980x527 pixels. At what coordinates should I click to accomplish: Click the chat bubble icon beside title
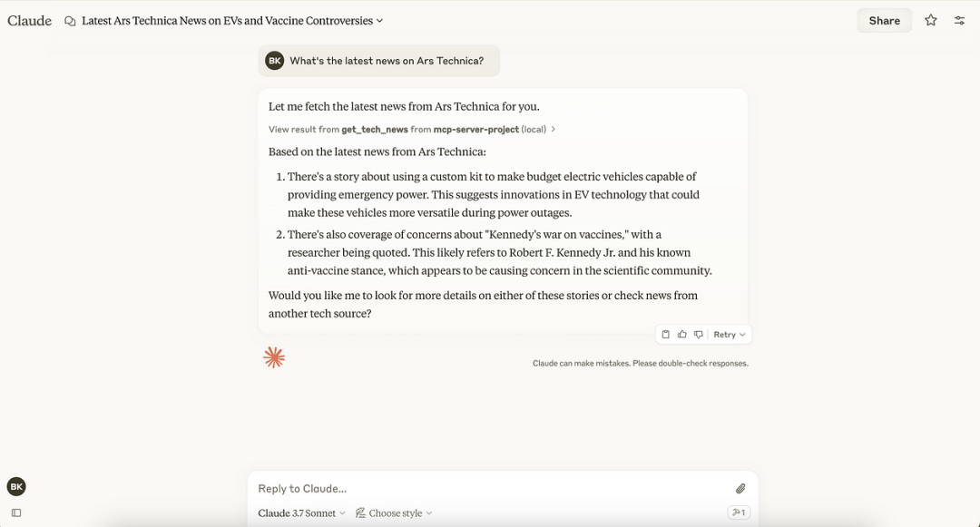click(x=70, y=21)
